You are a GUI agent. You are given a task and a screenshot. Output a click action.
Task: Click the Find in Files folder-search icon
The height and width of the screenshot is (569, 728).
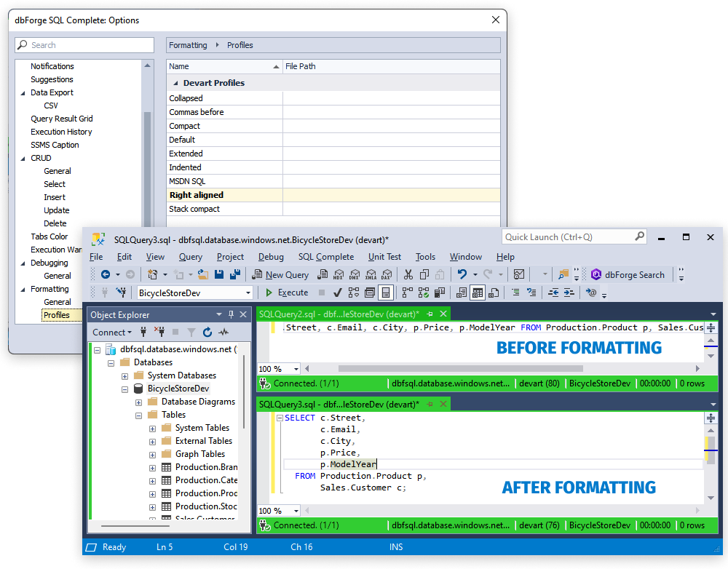click(563, 275)
